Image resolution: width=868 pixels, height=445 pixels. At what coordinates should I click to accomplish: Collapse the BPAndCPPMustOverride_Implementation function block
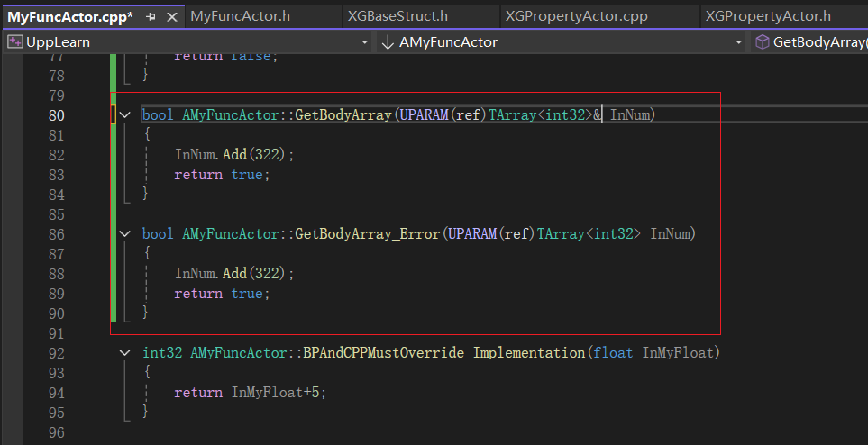tap(125, 352)
